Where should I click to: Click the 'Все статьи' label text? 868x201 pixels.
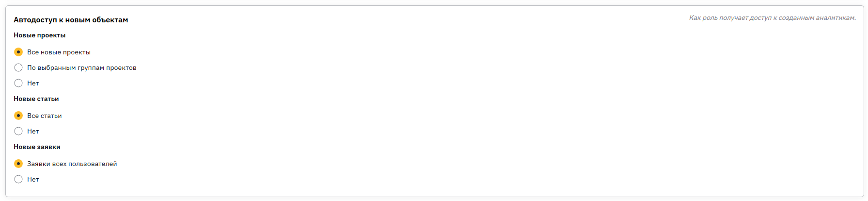(45, 116)
